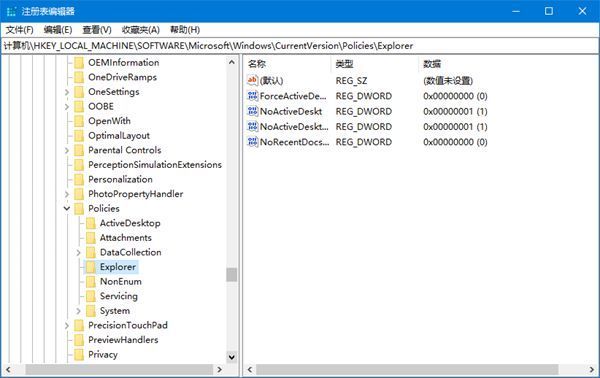Select the OneDriveRamps folder icon
Viewport: 600px width, 378px height.
[79, 77]
